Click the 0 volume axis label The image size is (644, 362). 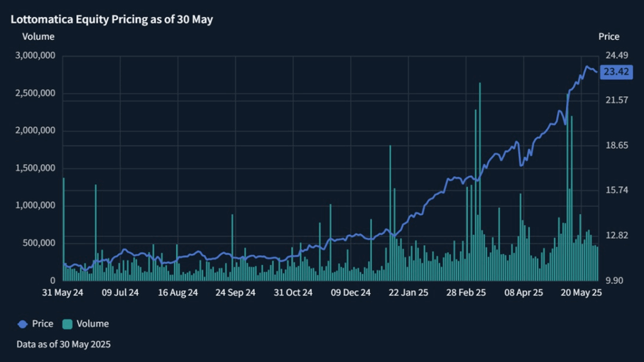click(53, 281)
